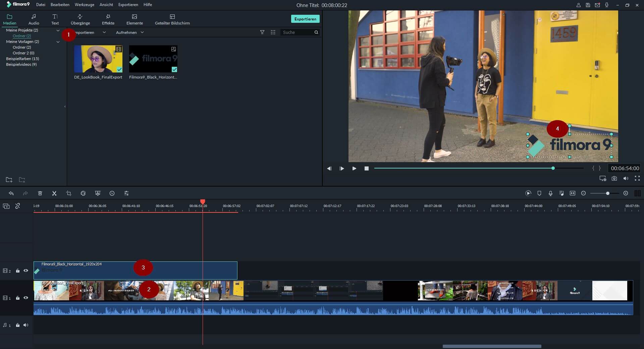Click the horizontal timeline scrollbar
The image size is (644, 349).
492,346
